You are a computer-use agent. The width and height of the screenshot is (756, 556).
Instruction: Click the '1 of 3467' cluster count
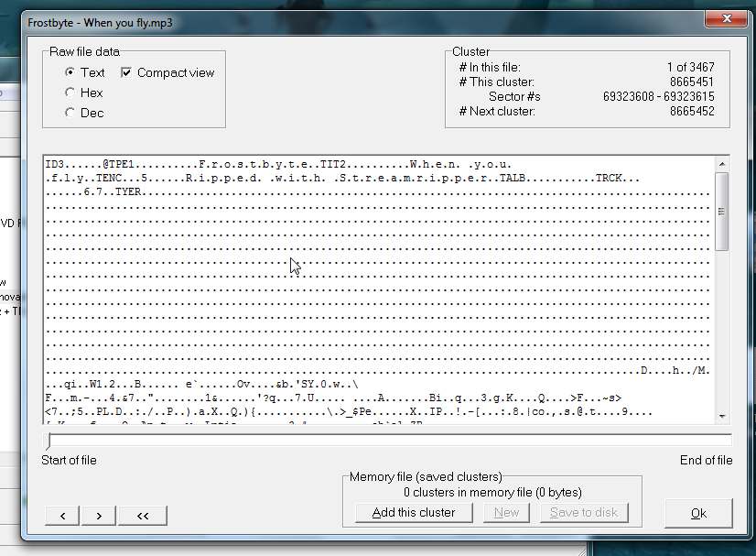(x=690, y=67)
